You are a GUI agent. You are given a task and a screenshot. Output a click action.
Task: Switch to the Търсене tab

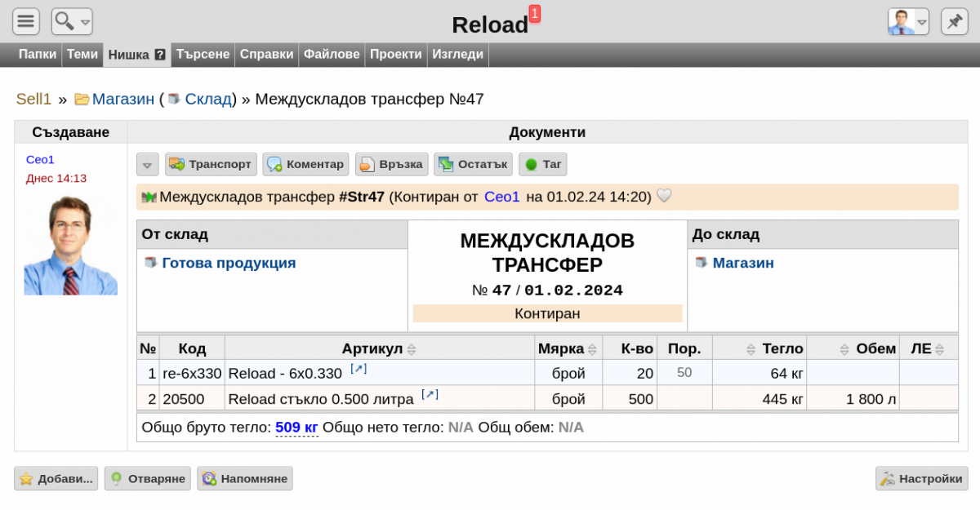coord(203,55)
